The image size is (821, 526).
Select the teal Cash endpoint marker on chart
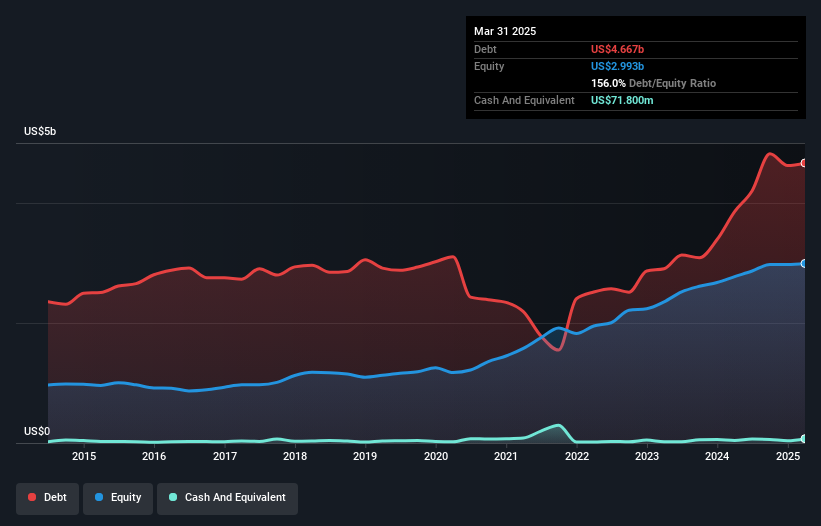click(804, 439)
